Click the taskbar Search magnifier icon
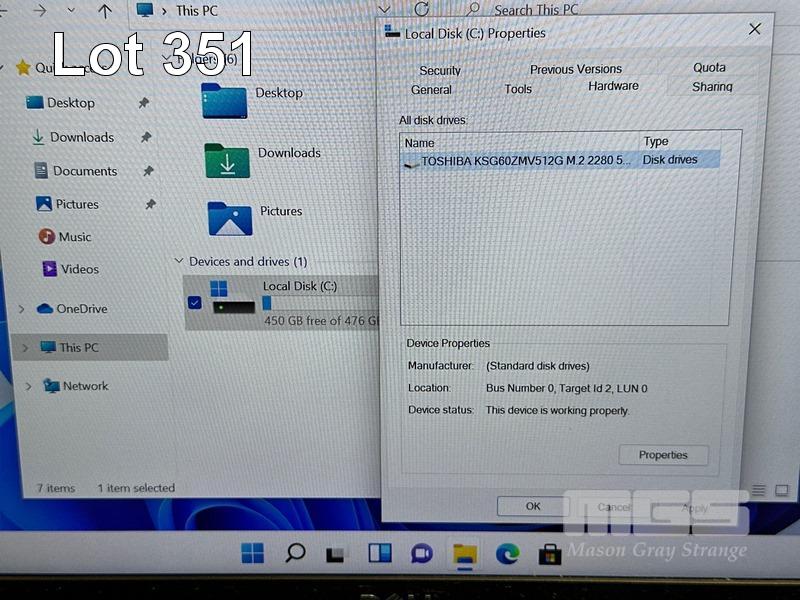This screenshot has height=600, width=800. click(x=295, y=553)
